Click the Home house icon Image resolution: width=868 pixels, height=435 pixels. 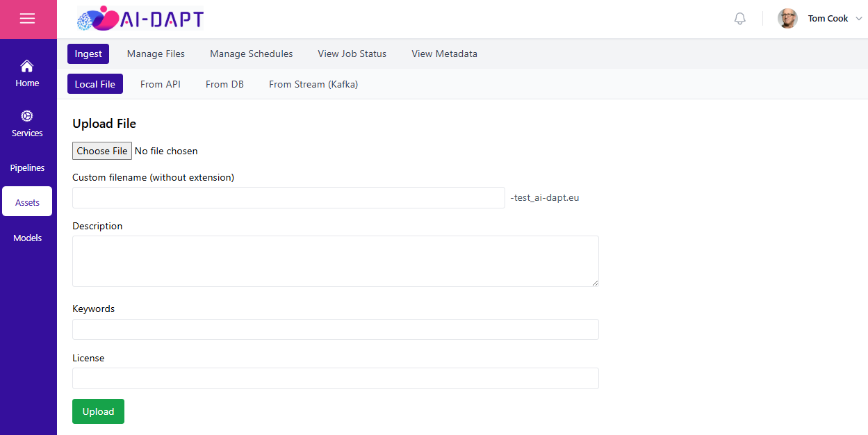tap(27, 66)
